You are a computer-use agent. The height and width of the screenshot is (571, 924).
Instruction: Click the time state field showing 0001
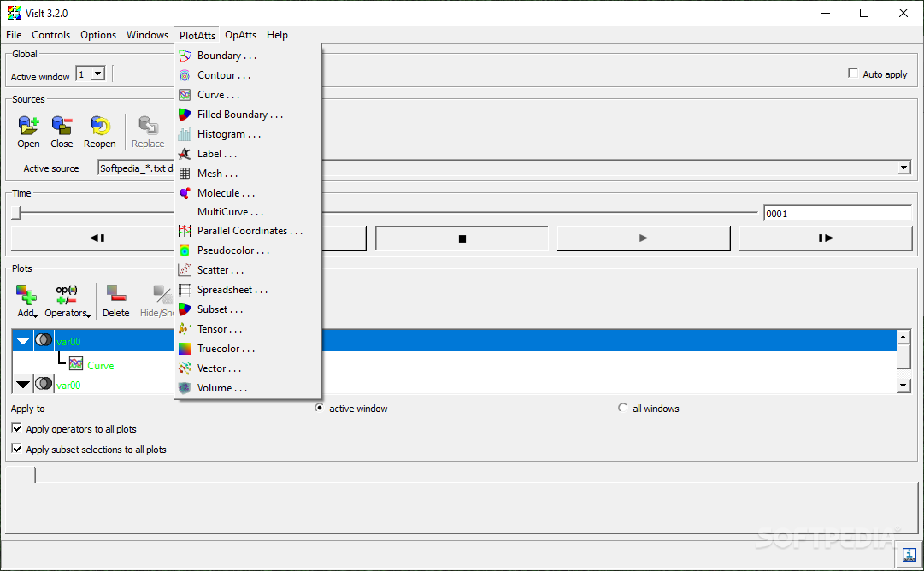coord(838,214)
